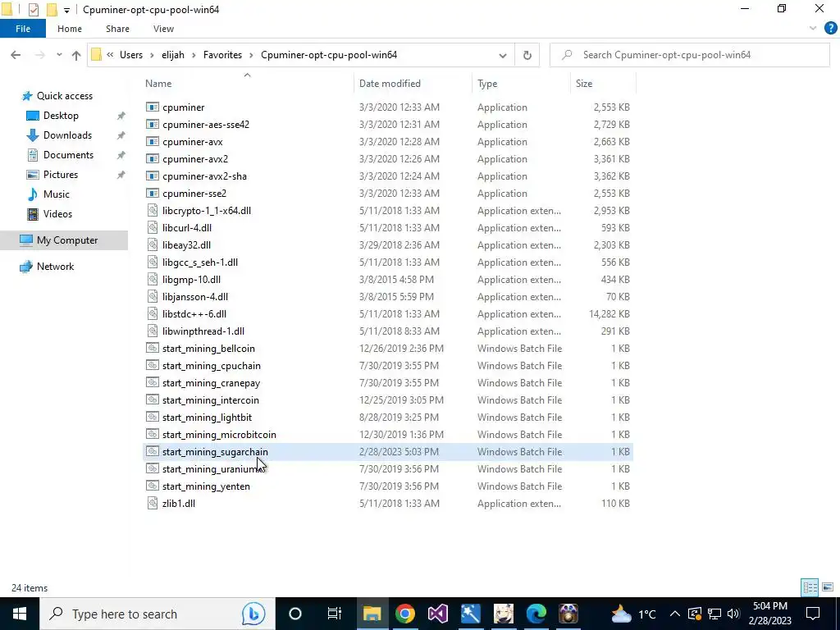Sort files by Type column
The image size is (840, 630).
coord(487,83)
